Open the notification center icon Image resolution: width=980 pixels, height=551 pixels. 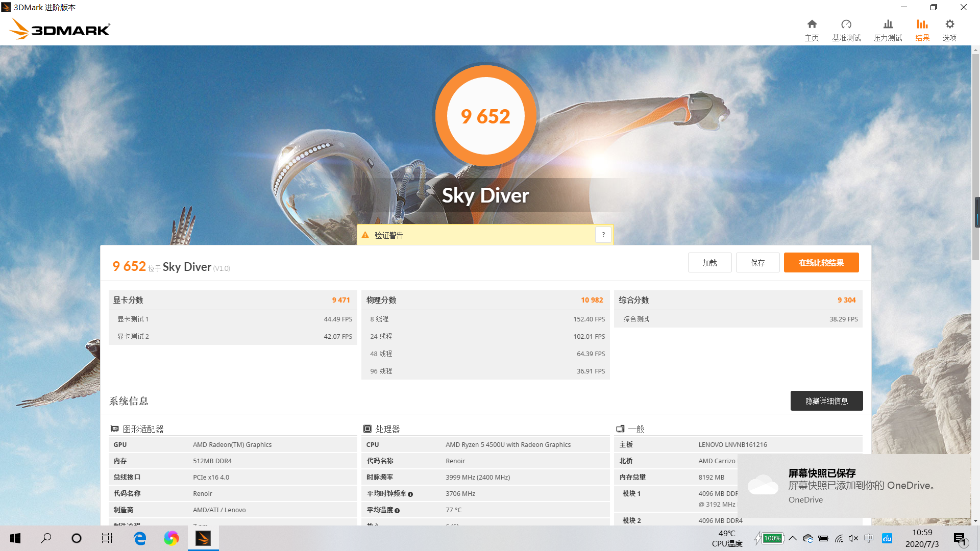tap(960, 539)
